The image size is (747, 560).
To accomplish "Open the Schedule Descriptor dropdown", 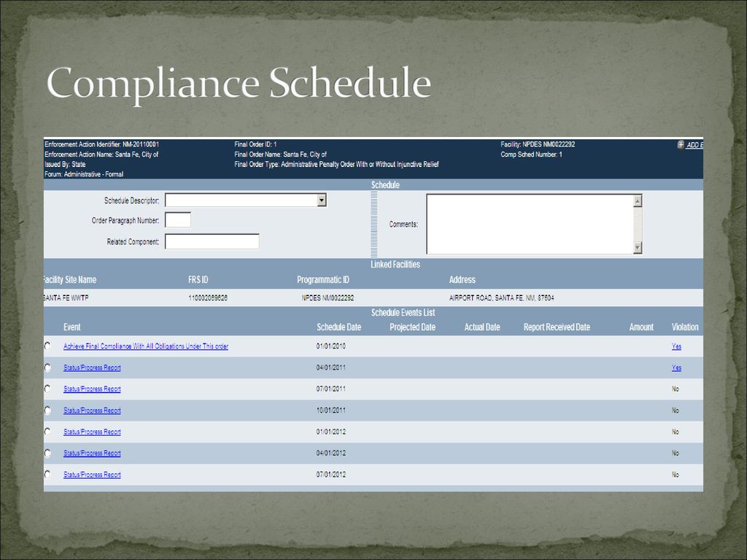I will click(322, 200).
